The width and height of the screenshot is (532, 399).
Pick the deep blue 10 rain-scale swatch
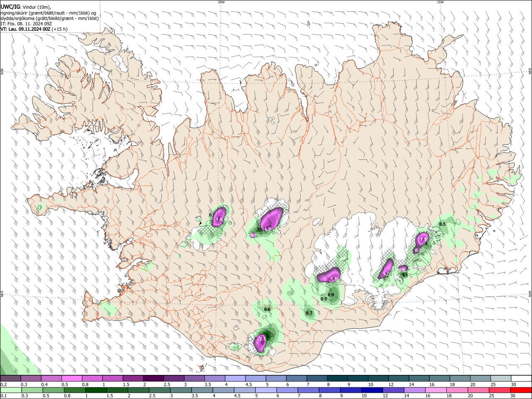pos(372,390)
